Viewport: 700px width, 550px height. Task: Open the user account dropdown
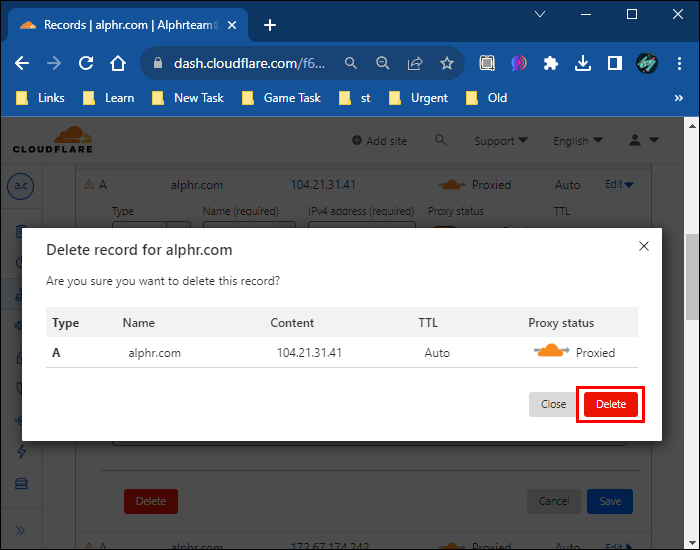(644, 140)
